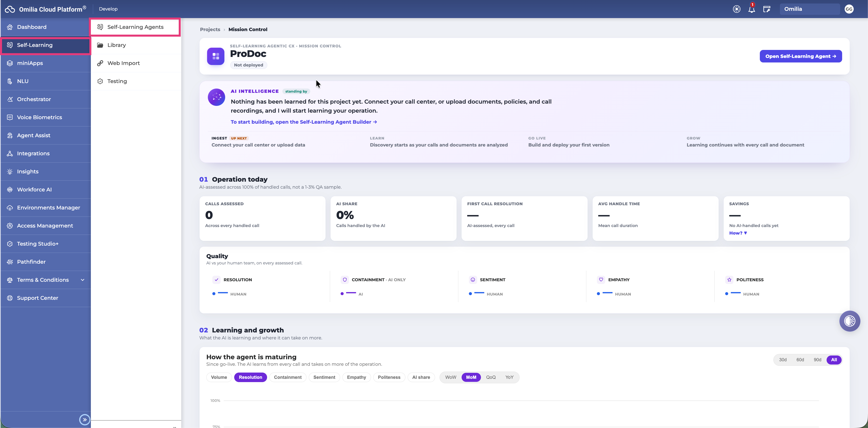Open the theme settings sun icon
Image resolution: width=868 pixels, height=428 pixels.
pos(736,9)
